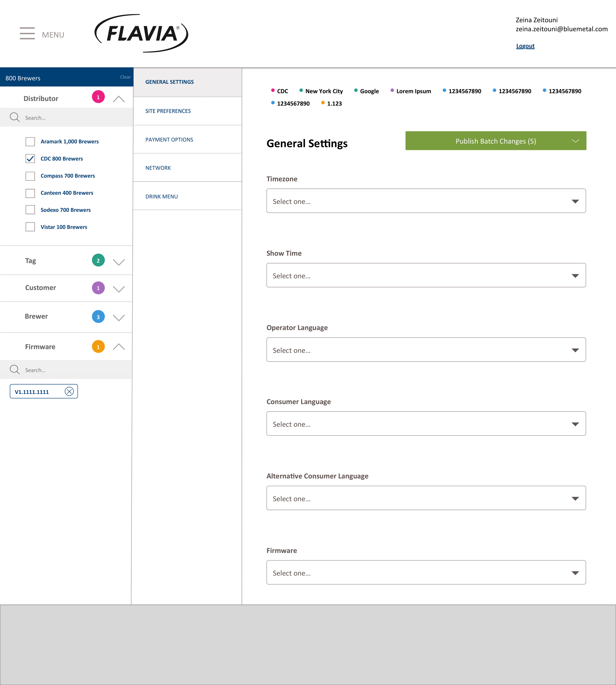This screenshot has height=685, width=616.
Task: Click the blue Brewer count badge
Action: pyautogui.click(x=98, y=317)
